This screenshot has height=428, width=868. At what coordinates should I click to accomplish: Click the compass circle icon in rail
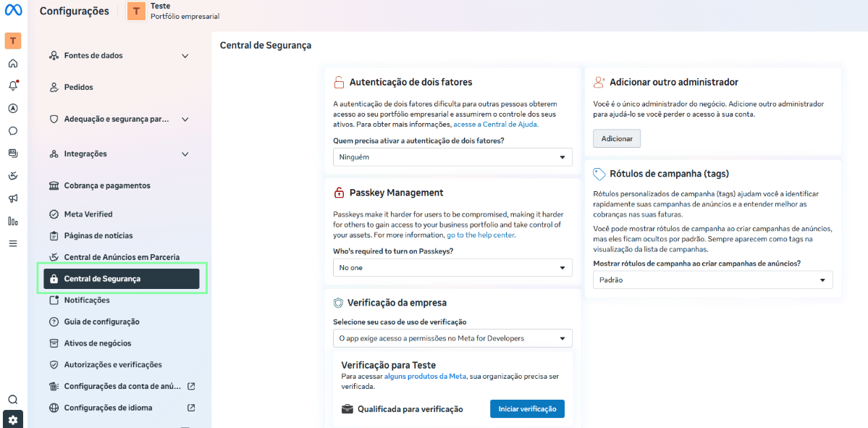tap(13, 109)
